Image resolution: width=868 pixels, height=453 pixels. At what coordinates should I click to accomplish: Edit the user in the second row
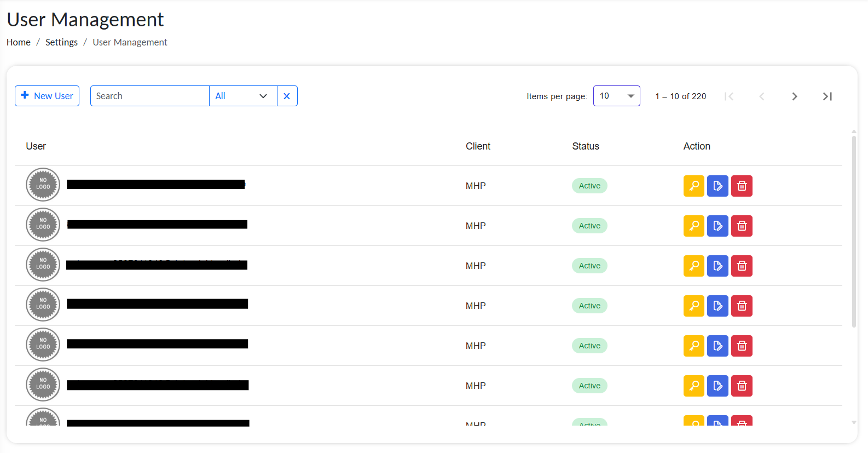click(x=717, y=226)
